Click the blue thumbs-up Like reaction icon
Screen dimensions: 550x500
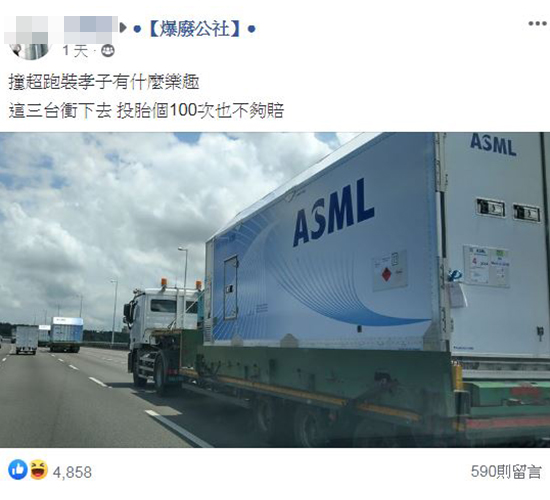click(x=18, y=469)
